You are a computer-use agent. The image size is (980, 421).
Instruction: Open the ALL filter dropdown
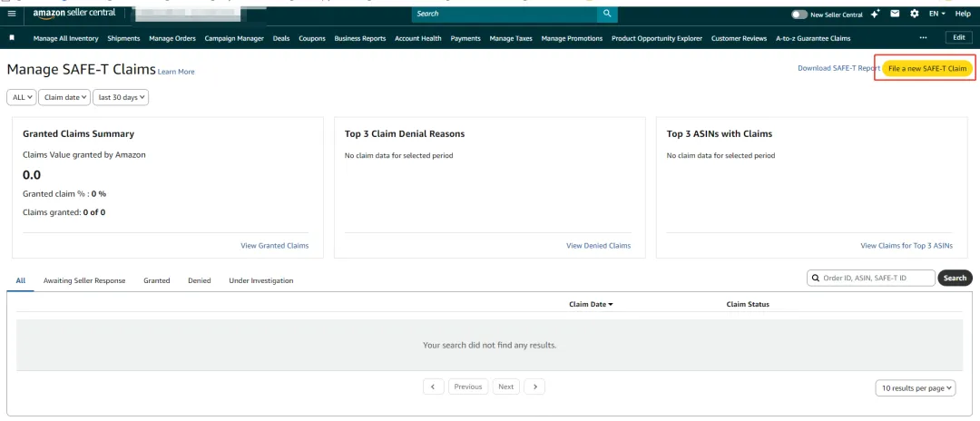pyautogui.click(x=22, y=97)
